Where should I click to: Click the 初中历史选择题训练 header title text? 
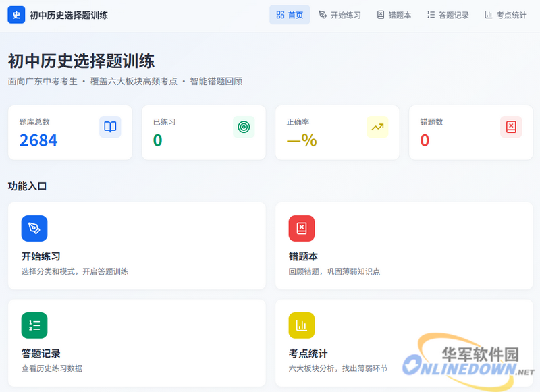pyautogui.click(x=69, y=15)
